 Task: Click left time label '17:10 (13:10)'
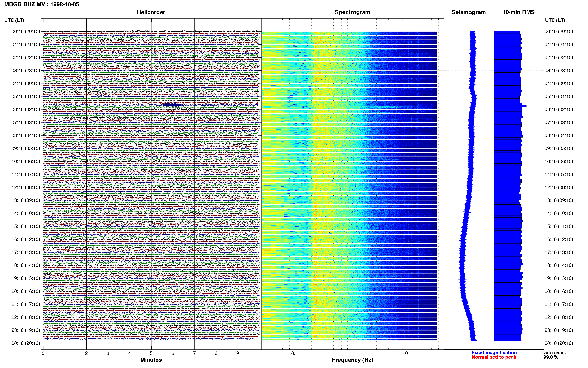coord(26,252)
